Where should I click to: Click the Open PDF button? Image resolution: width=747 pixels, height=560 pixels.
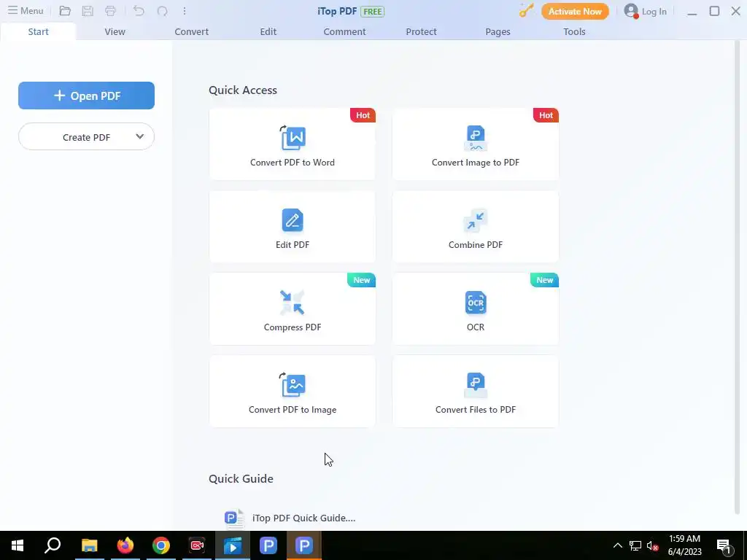point(86,96)
